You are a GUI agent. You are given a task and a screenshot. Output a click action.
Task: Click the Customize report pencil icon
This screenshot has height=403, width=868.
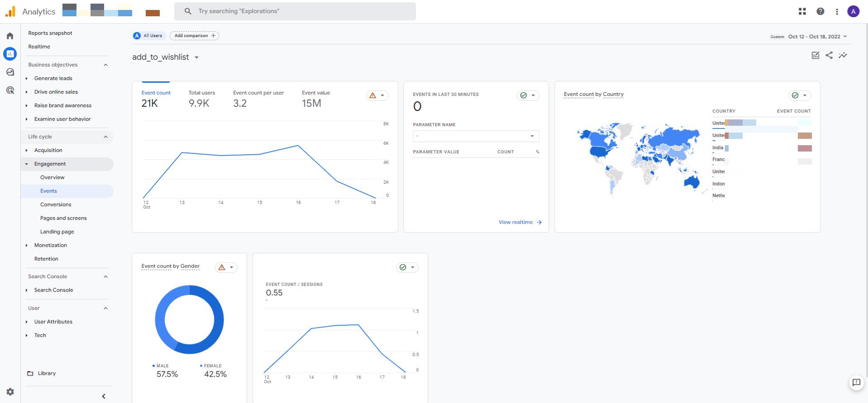point(816,55)
